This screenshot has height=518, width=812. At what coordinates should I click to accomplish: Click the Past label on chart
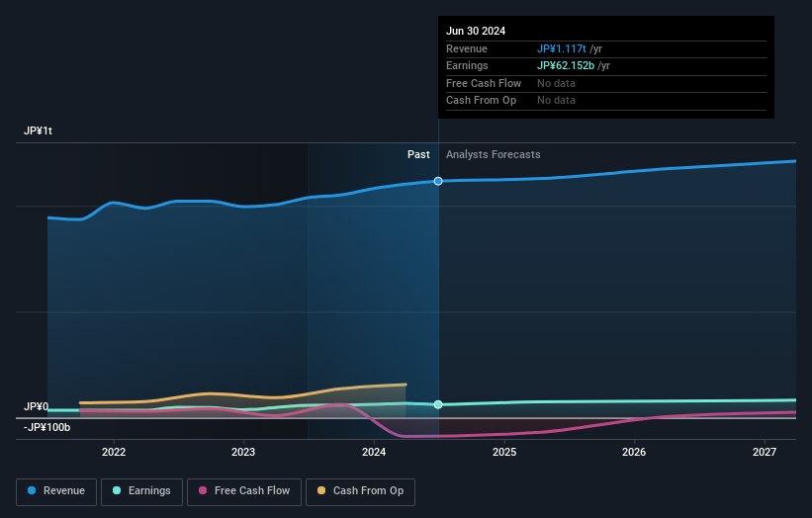click(418, 155)
